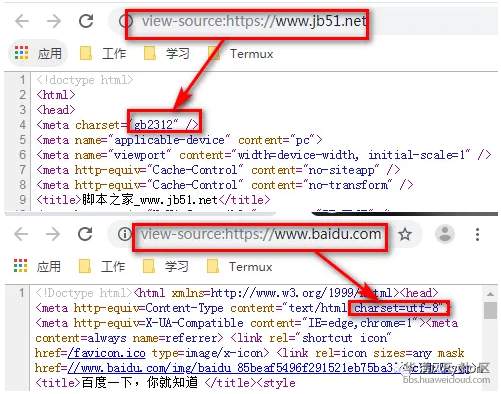Open Termux bookmark folder in jb51.net window

240,53
